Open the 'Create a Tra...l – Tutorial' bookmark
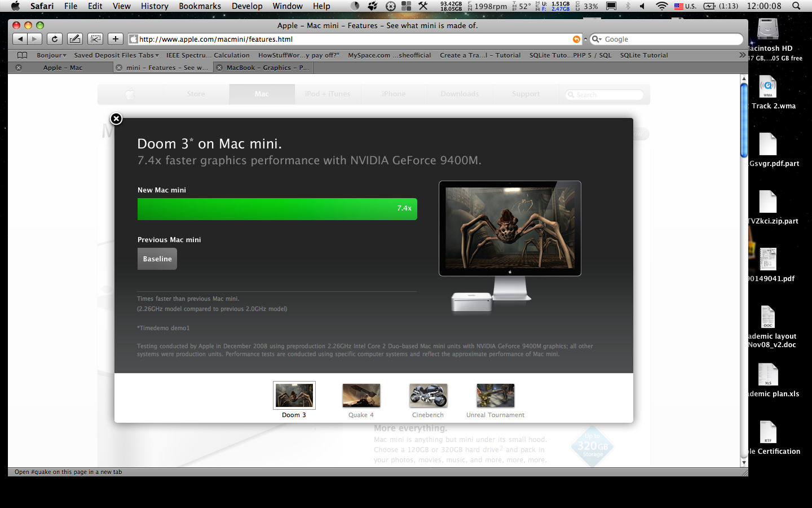 480,55
